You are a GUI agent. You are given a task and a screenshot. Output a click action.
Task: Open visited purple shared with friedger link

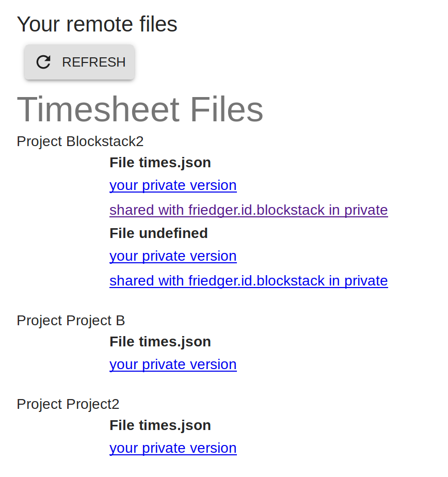pos(248,210)
